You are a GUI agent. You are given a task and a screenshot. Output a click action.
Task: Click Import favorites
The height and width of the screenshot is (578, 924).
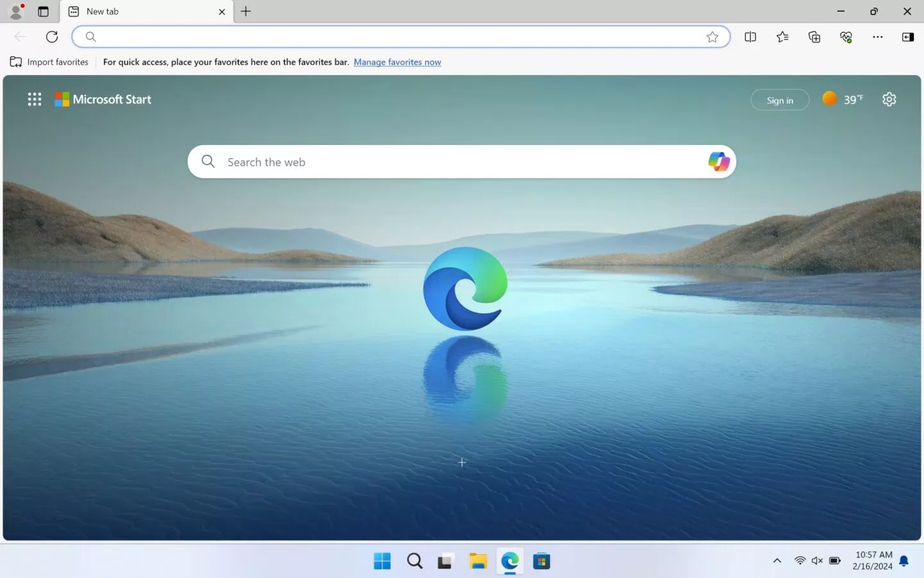(49, 62)
